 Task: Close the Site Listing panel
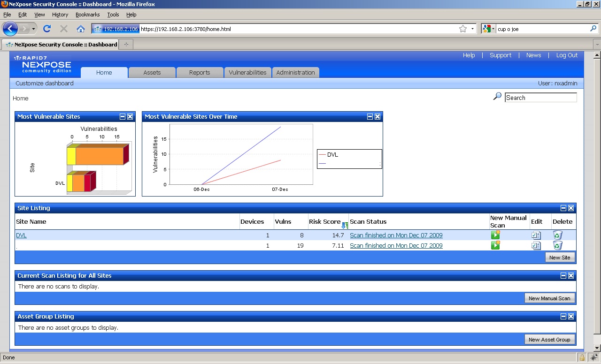(x=571, y=208)
